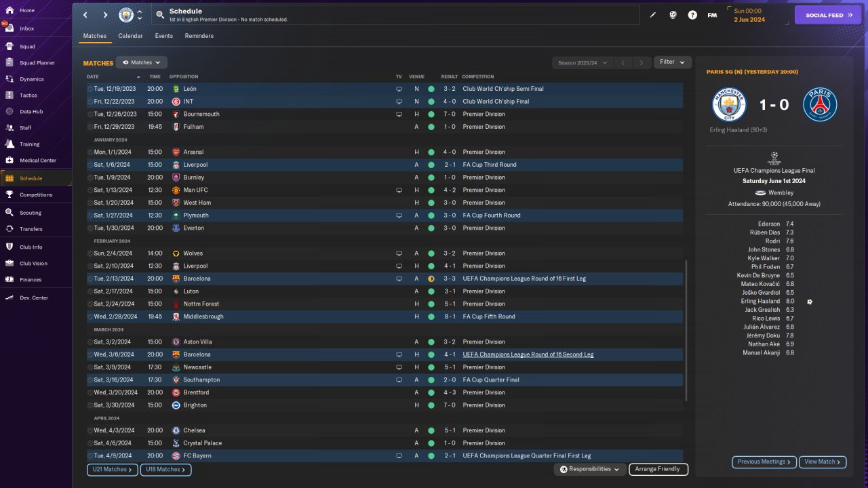Open the Social Feed
Viewport: 868px width, 488px height.
click(827, 15)
